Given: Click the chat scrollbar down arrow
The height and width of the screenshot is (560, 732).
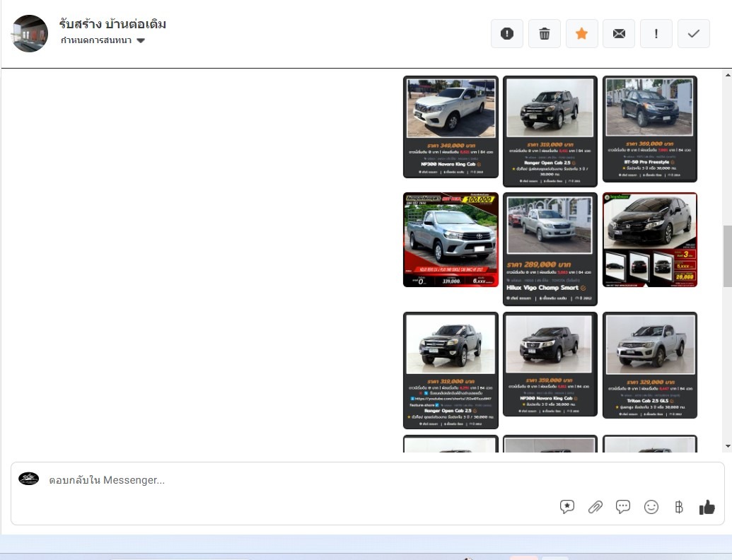Looking at the screenshot, I should point(728,447).
